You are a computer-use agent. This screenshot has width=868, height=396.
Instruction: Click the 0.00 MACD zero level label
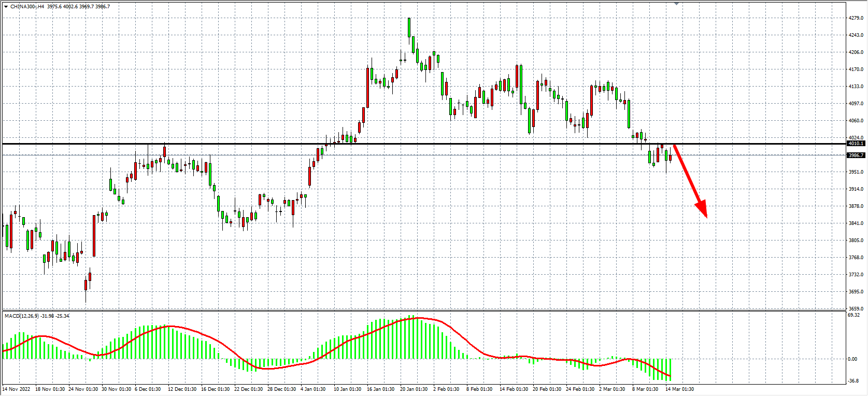852,359
